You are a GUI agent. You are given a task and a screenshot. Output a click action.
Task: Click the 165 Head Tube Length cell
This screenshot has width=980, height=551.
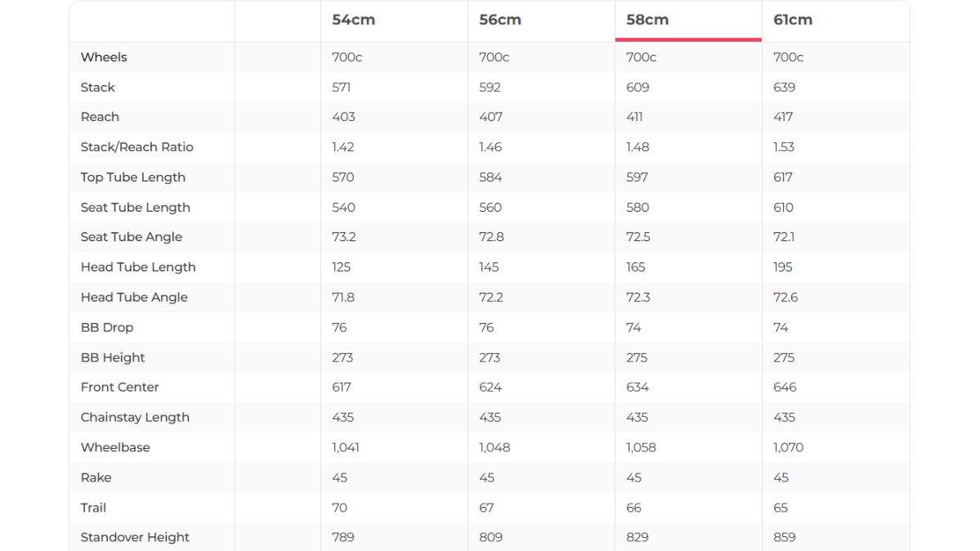tap(635, 267)
